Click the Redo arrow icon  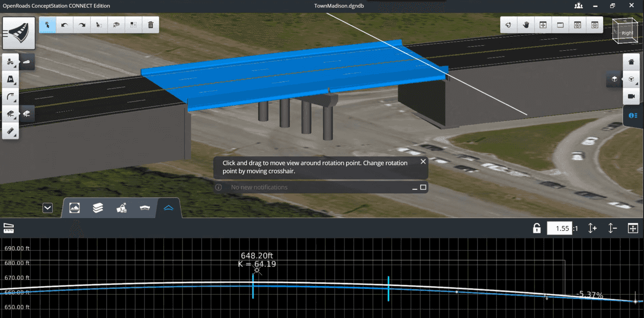tap(82, 25)
